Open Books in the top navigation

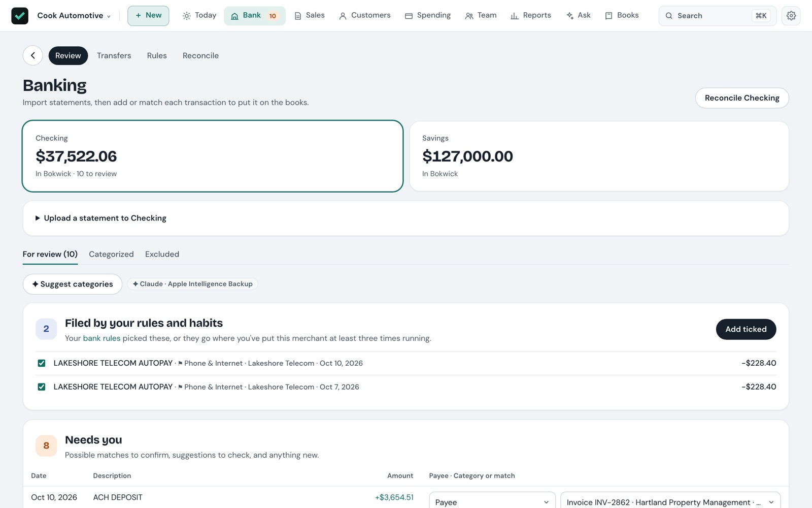pos(622,16)
